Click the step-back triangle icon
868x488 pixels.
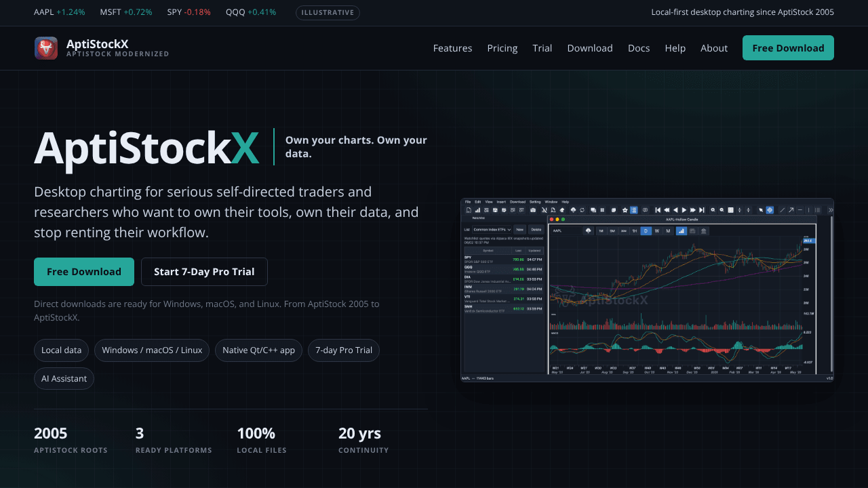675,210
